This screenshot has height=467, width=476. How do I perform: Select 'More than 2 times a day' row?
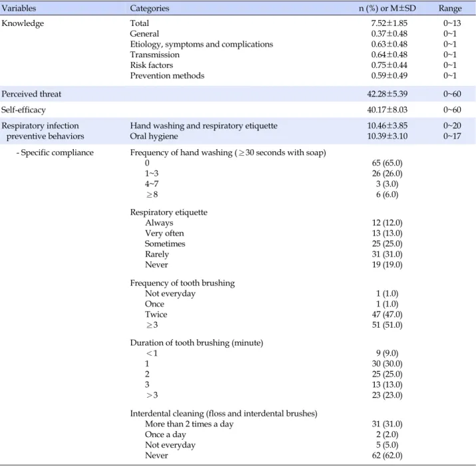(189, 424)
